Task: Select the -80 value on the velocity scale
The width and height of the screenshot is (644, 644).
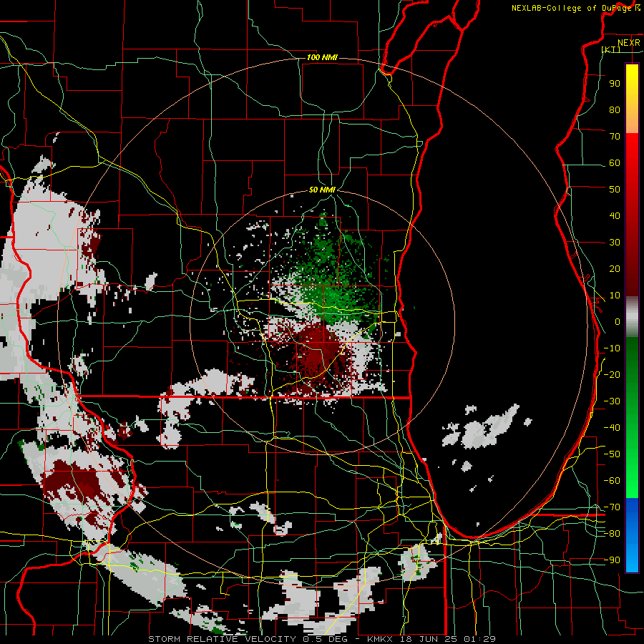Action: click(x=612, y=534)
